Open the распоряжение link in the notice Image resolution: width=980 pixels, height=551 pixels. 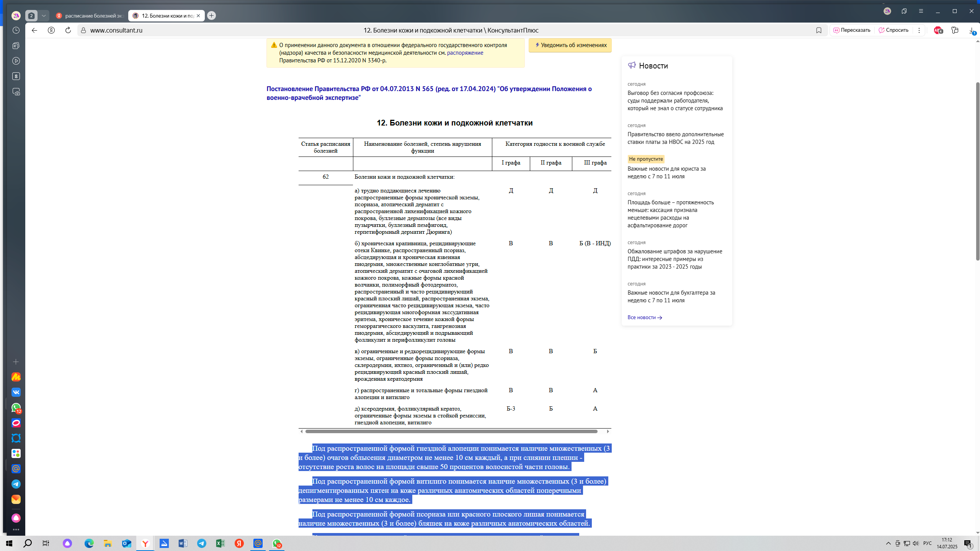coord(465,53)
